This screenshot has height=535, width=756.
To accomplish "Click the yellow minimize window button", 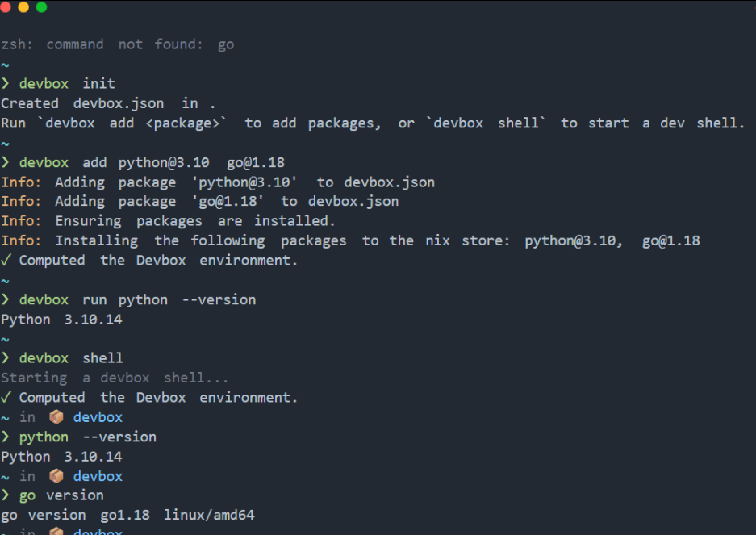I will coord(23,7).
